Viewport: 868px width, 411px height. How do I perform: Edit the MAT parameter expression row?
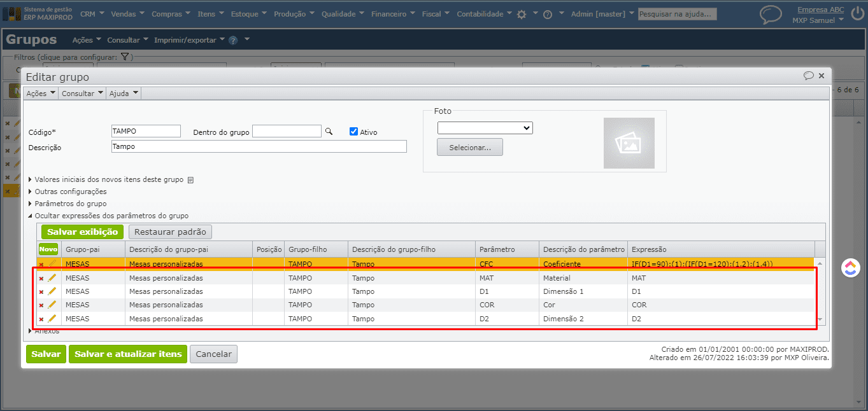pyautogui.click(x=52, y=277)
